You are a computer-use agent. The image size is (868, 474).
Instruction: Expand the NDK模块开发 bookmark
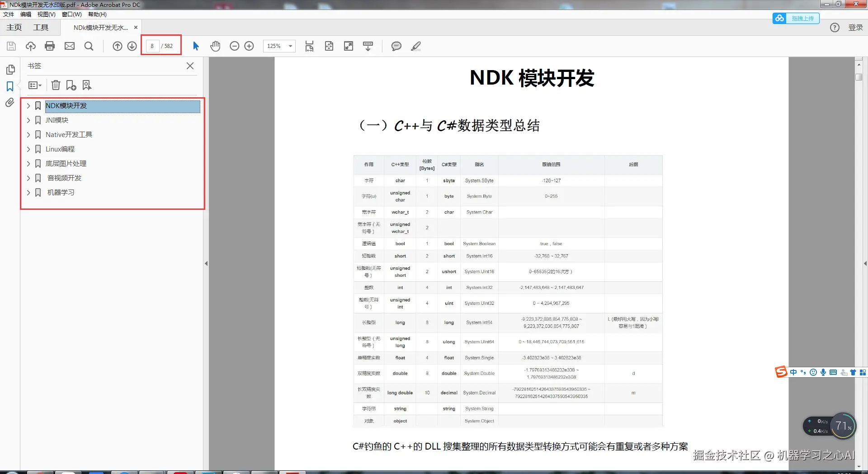(28, 106)
